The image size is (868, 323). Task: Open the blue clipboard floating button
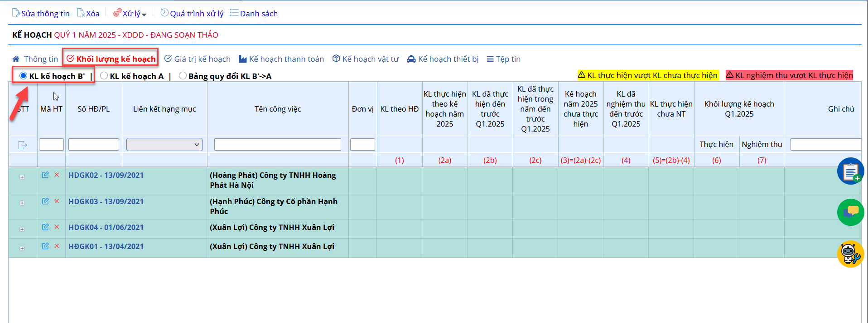pos(850,171)
